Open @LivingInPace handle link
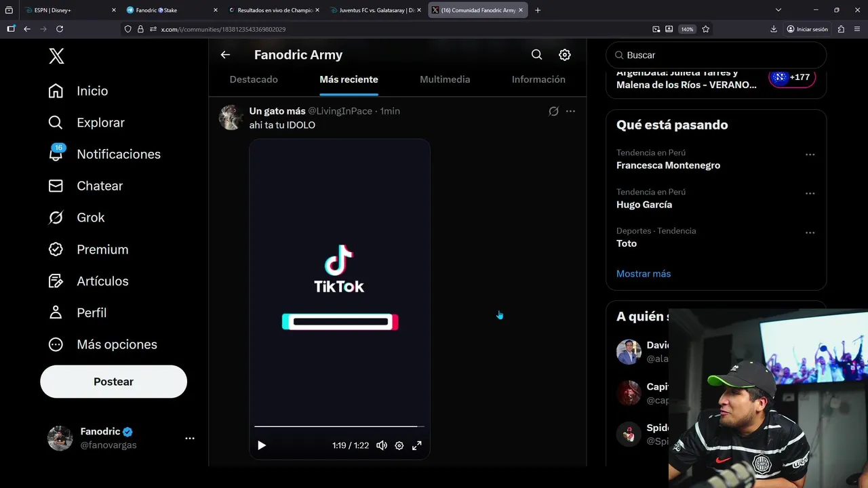Image resolution: width=868 pixels, height=488 pixels. [x=340, y=111]
